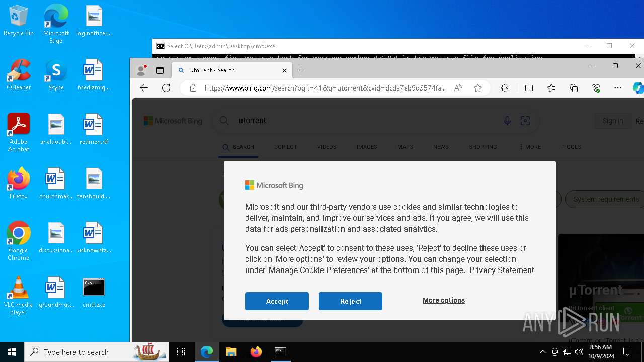Select loginofficer image file on desktop
This screenshot has width=644, height=362.
[x=94, y=21]
